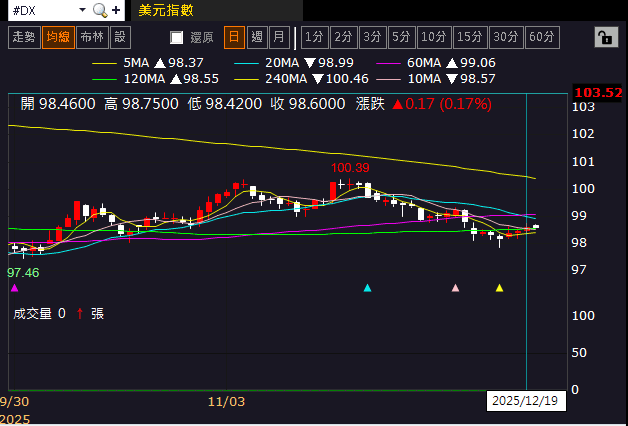This screenshot has width=628, height=426.
Task: Switch to the 2分 interval
Action: coord(344,37)
